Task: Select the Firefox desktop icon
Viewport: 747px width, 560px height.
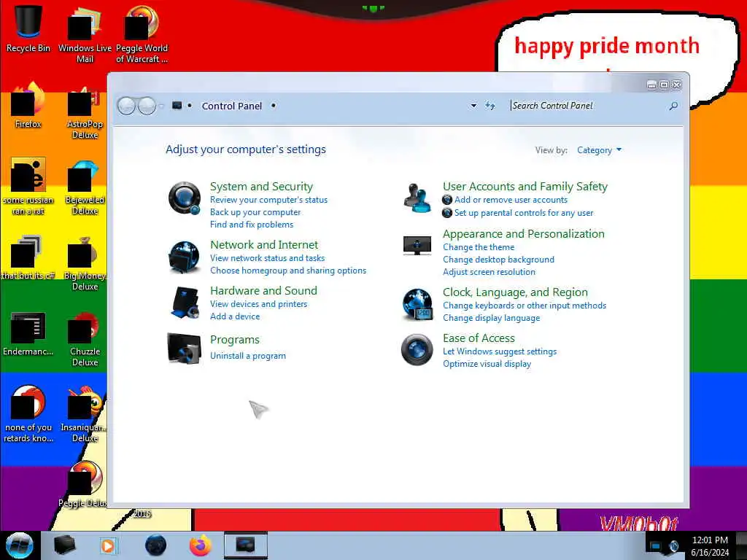Action: (28, 105)
